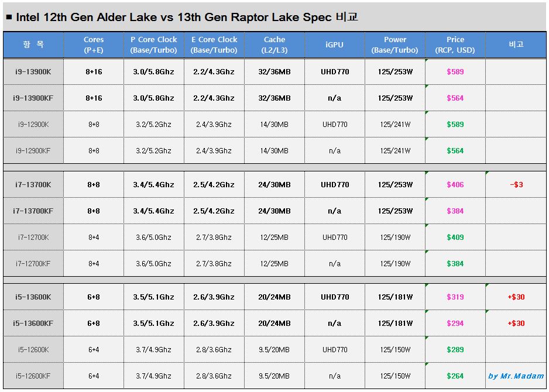Select the UHD770 iGPU cell of i5-12600K

pyautogui.click(x=334, y=349)
